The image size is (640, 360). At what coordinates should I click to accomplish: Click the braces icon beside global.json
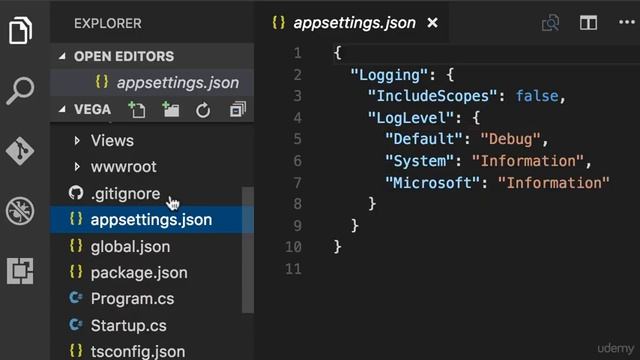(76, 246)
